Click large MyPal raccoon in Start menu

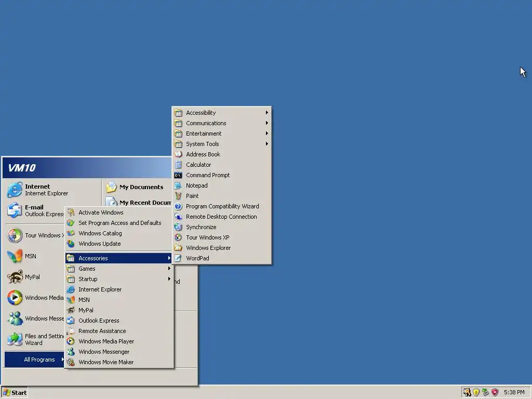pyautogui.click(x=15, y=277)
